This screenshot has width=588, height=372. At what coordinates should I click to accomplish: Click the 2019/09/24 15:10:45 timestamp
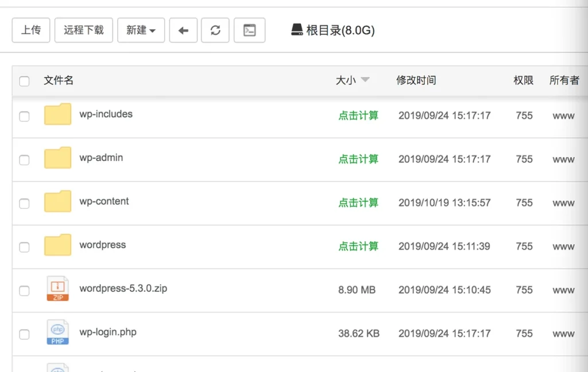444,290
